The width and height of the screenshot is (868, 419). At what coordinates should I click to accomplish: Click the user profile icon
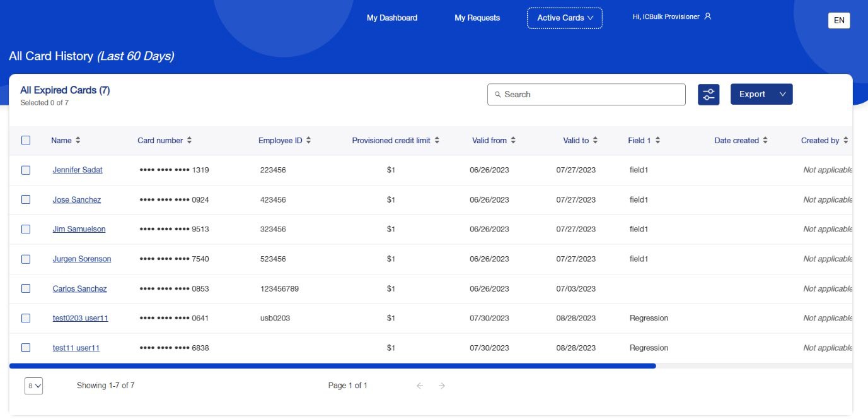[708, 17]
